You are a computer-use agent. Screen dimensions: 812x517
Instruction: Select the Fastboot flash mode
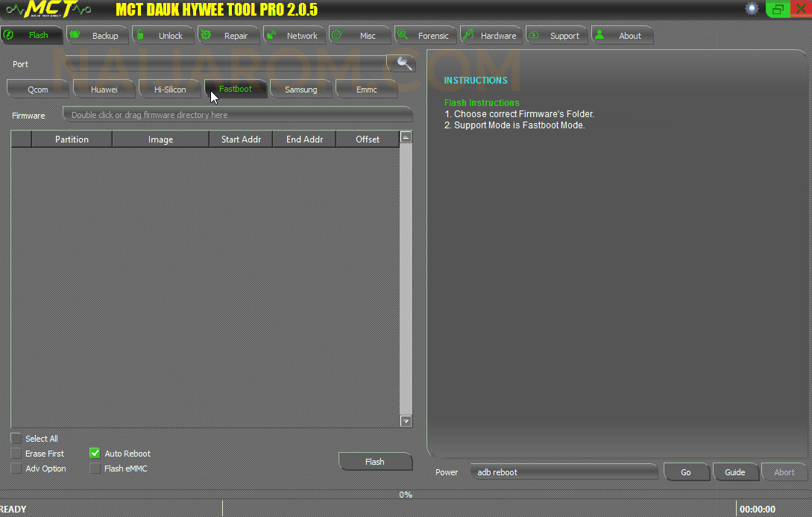(x=236, y=89)
